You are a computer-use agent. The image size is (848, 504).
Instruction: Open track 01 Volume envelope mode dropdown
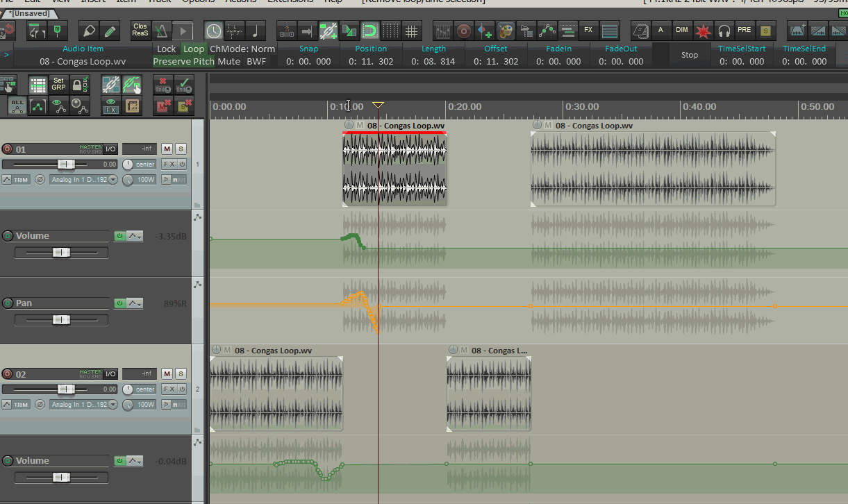coord(135,236)
